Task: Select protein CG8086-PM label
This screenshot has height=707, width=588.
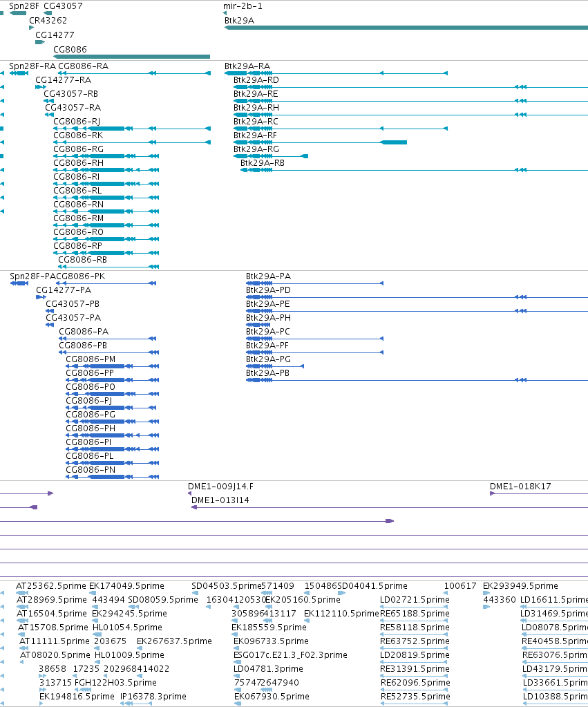Action: (91, 359)
